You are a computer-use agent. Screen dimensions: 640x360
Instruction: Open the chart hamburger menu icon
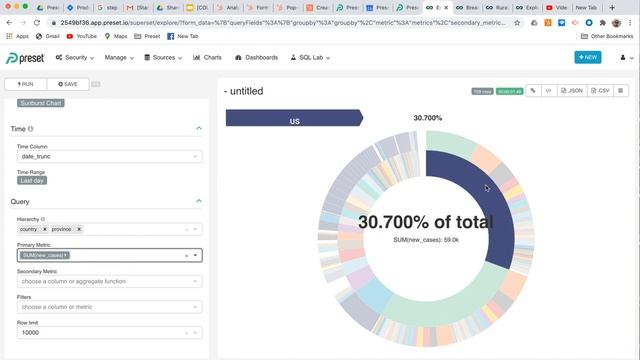click(620, 91)
